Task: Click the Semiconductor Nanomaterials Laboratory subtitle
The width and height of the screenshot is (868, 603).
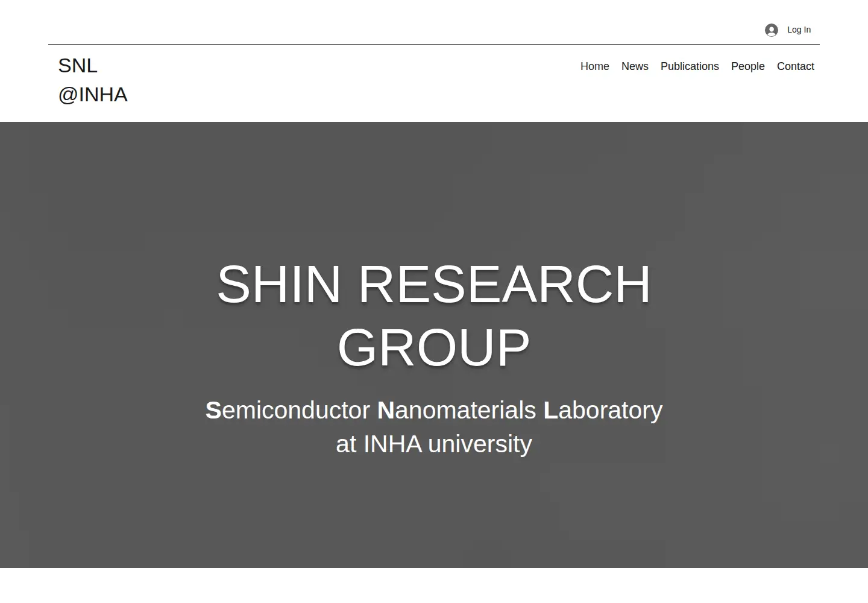Action: click(x=434, y=427)
